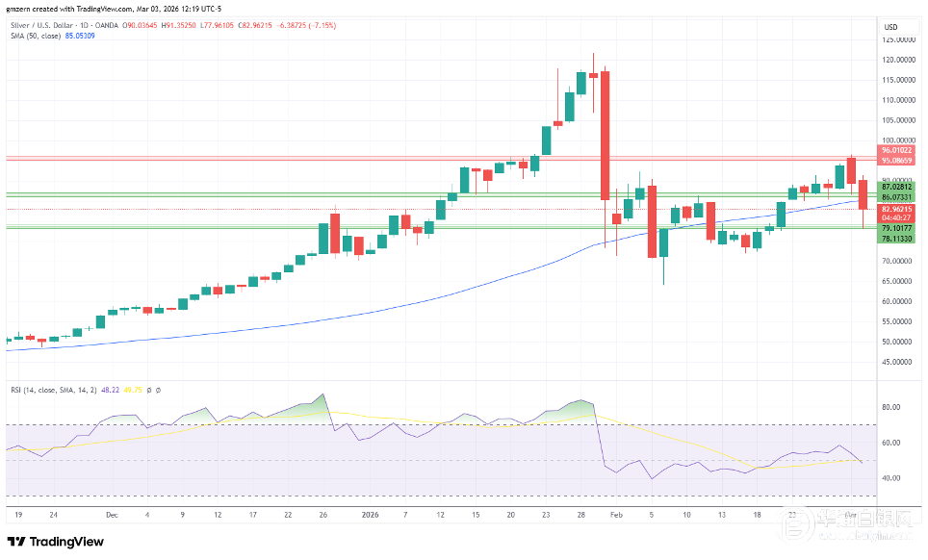The height and width of the screenshot is (560, 928).
Task: Click the 125.00000 level on price scale
Action: pyautogui.click(x=898, y=40)
